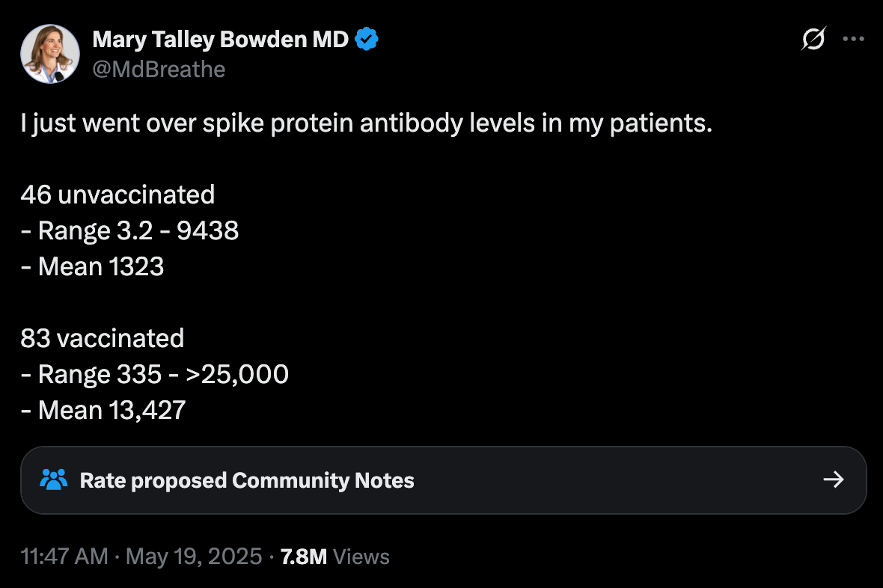Click the display name Mary Talley Bowden MD
883x588 pixels.
[x=220, y=40]
